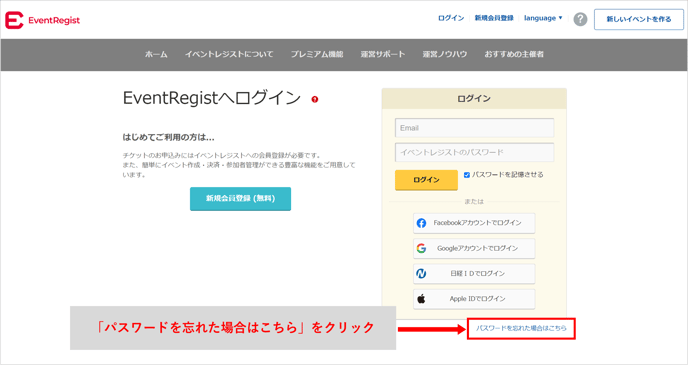Open イベントレジストについて menu item
This screenshot has width=688, height=365.
point(229,54)
